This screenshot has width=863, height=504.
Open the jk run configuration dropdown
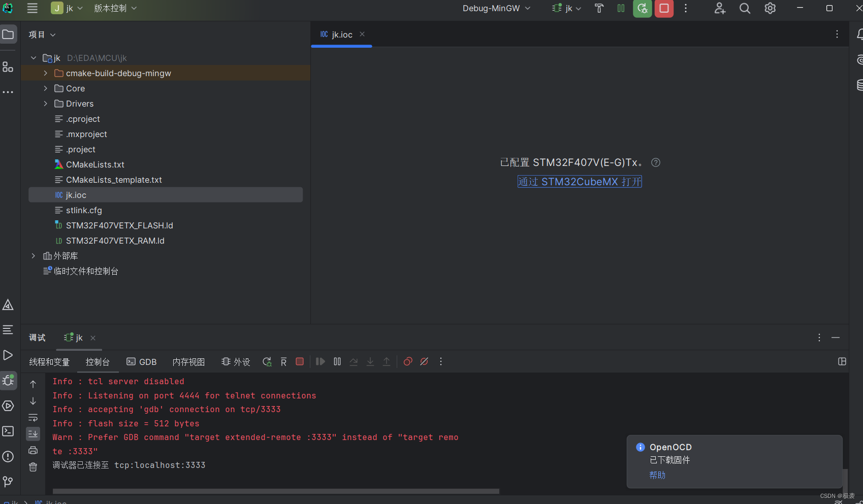567,8
